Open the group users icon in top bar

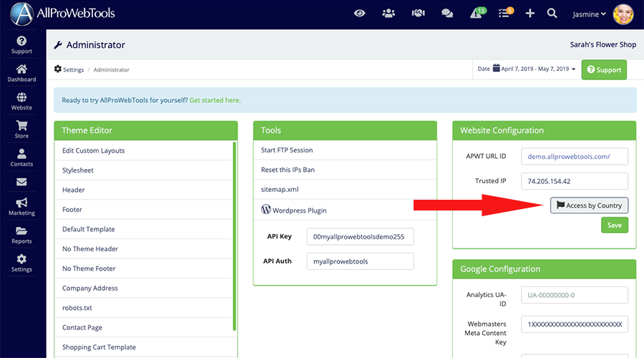tap(389, 14)
